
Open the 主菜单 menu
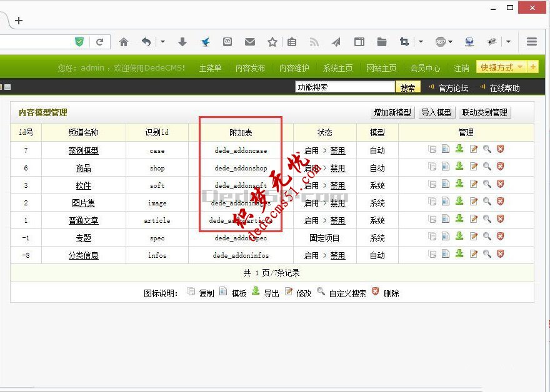coord(211,67)
